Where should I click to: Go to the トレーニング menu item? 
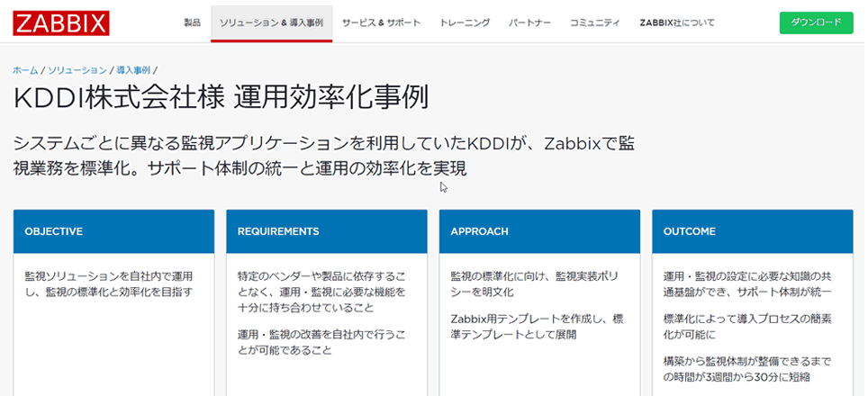pos(465,22)
